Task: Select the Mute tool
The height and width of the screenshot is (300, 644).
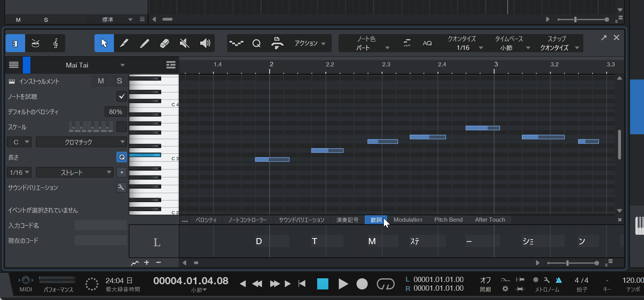Action: 184,43
